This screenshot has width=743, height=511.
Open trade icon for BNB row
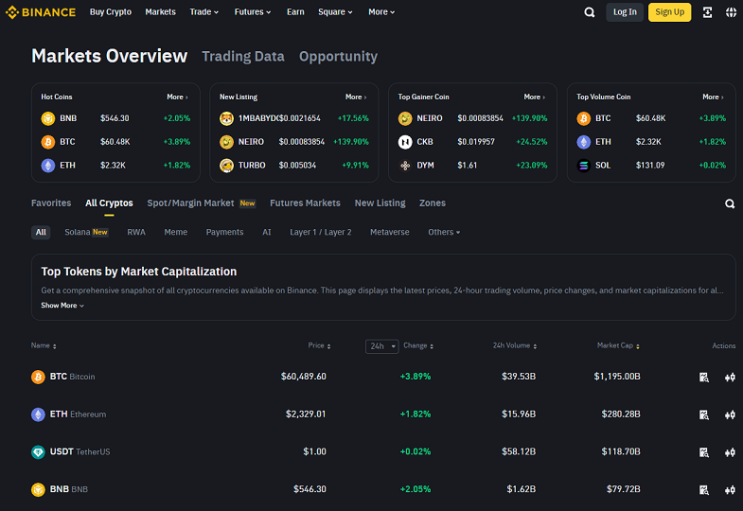730,490
